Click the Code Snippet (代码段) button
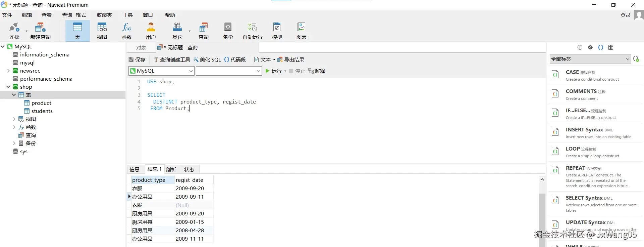The height and width of the screenshot is (247, 644). tap(235, 59)
